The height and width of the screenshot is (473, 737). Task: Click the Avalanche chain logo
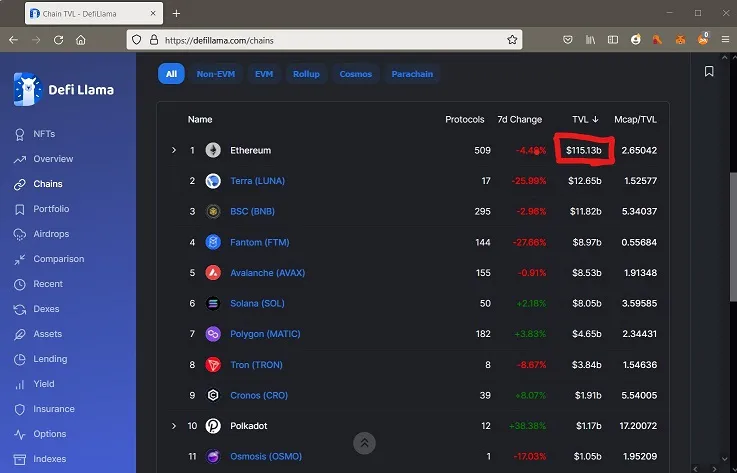[213, 273]
